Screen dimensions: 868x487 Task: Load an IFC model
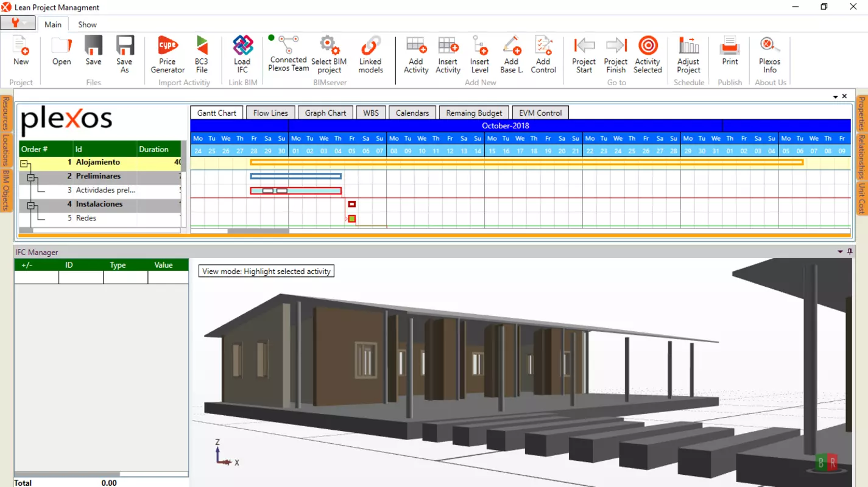(242, 54)
